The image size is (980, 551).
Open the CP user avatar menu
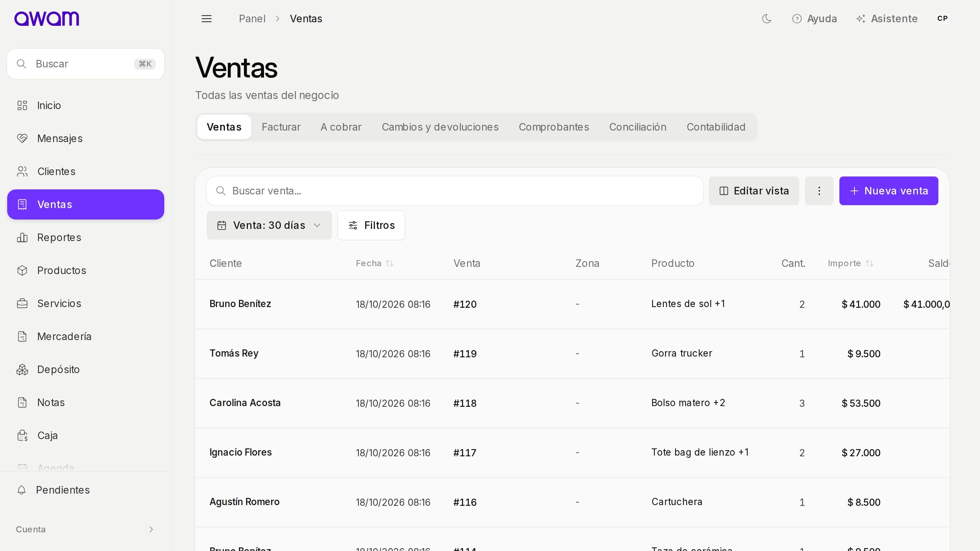click(942, 19)
